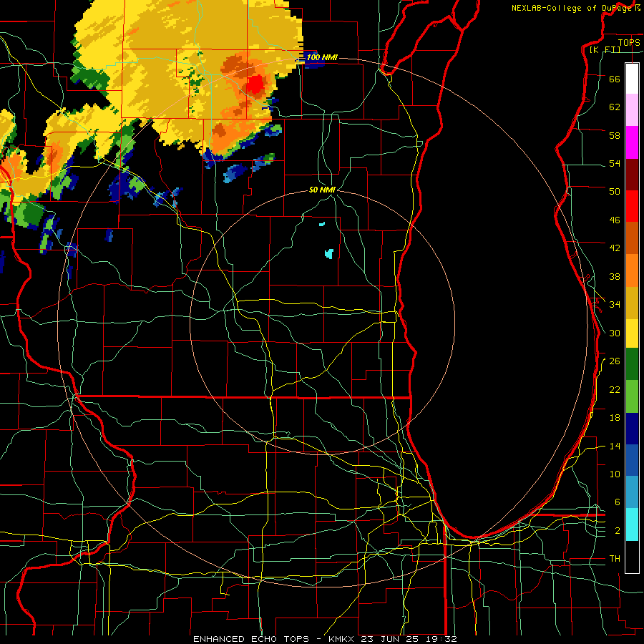This screenshot has height=644, width=644.
Task: Select the legend value 42
Action: 615,248
